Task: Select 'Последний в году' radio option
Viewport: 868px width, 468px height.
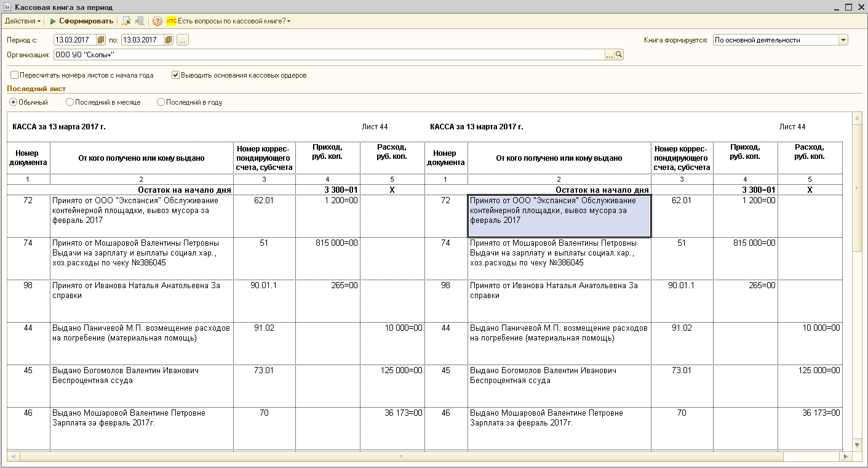Action: [161, 102]
